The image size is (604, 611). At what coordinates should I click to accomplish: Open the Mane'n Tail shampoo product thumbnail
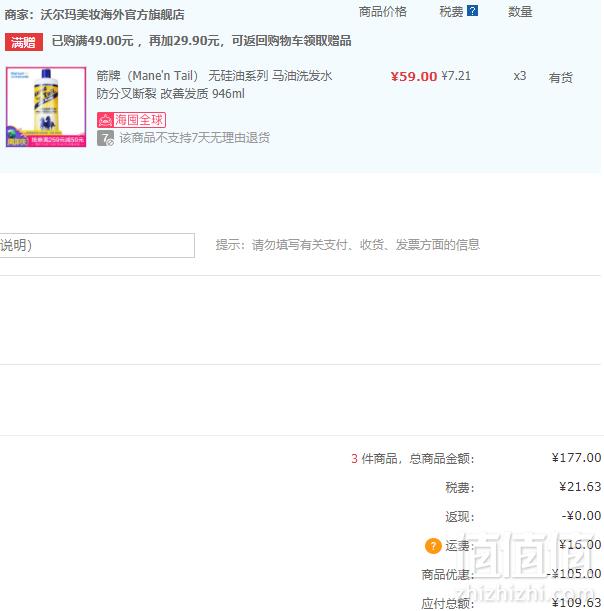pos(46,107)
